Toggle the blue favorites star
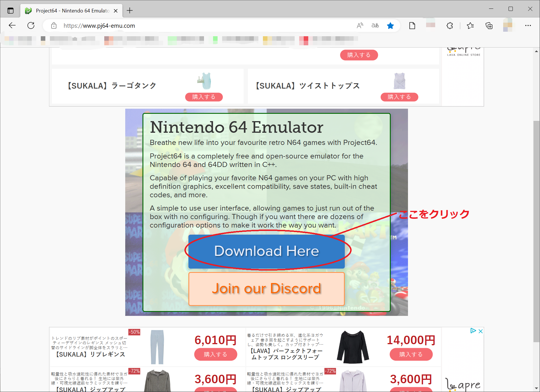Image resolution: width=540 pixels, height=392 pixels. pos(390,26)
